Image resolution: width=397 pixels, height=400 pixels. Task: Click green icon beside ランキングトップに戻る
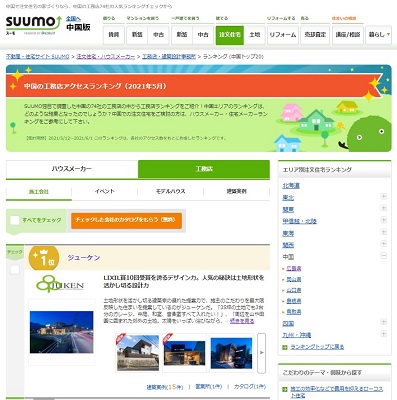tap(285, 347)
